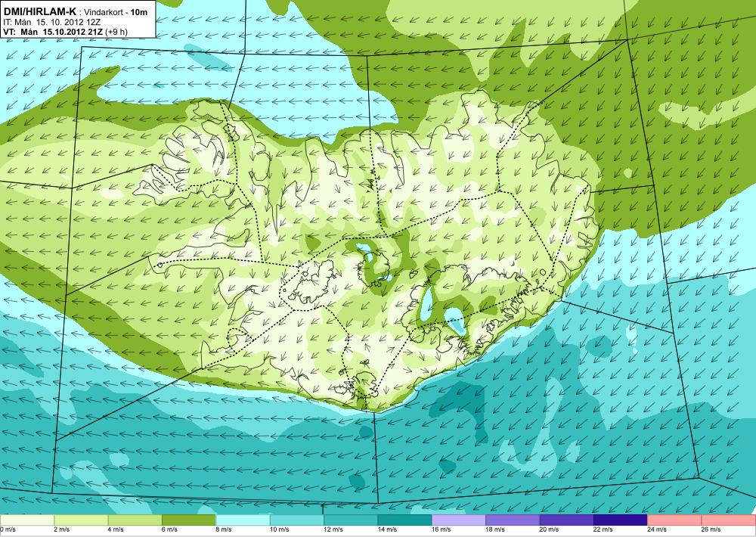Select the lavender 16–18 m/s legend swatch

pyautogui.click(x=459, y=520)
